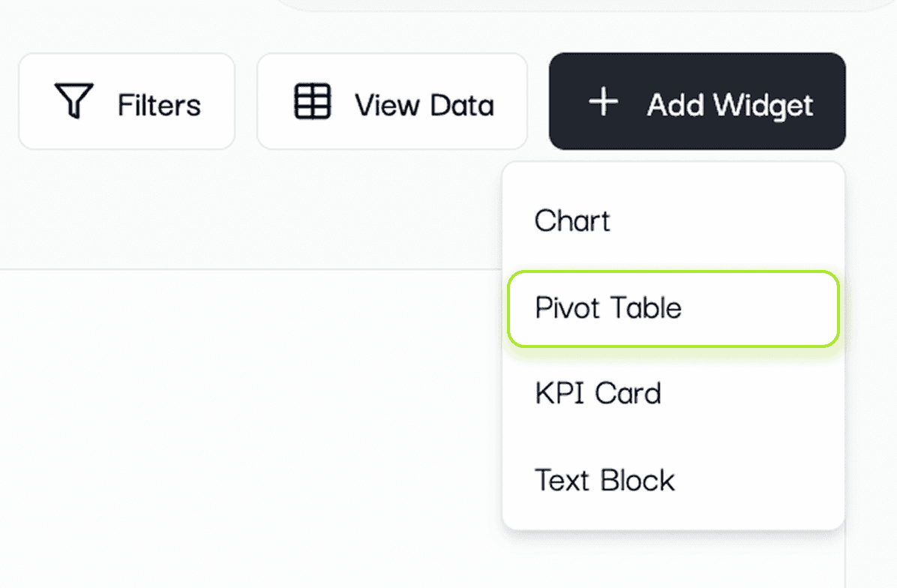
Task: Click the "Add Widget" text label
Action: click(730, 105)
